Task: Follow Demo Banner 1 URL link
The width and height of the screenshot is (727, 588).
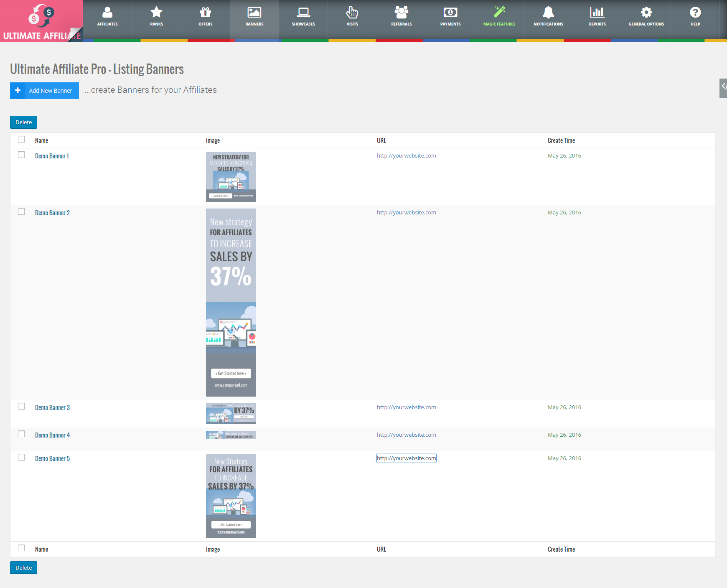Action: [x=406, y=155]
